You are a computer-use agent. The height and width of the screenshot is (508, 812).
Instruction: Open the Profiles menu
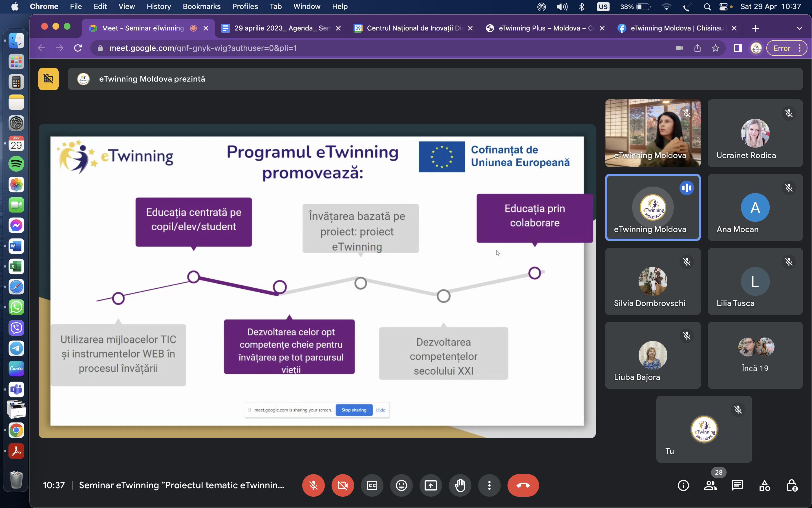pos(245,6)
